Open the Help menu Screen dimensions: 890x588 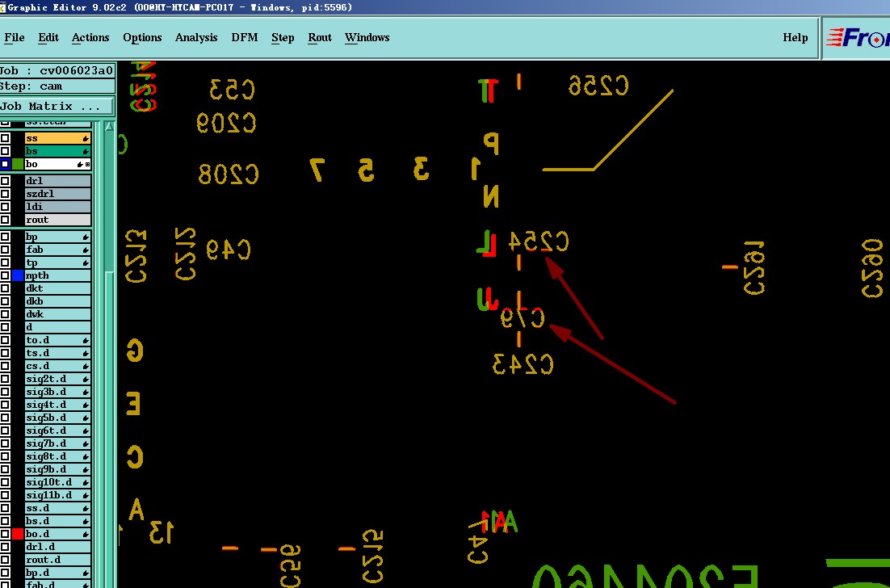[795, 37]
